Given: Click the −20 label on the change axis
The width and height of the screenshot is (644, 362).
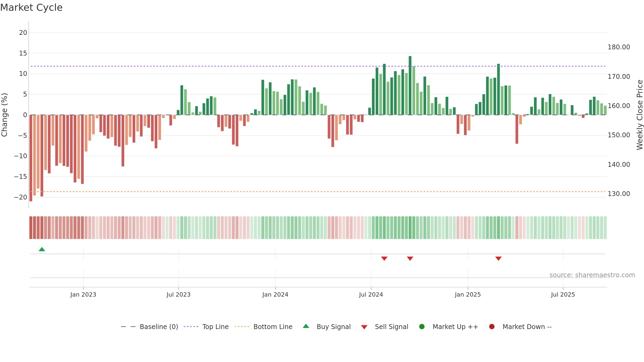Looking at the screenshot, I should pos(21,197).
